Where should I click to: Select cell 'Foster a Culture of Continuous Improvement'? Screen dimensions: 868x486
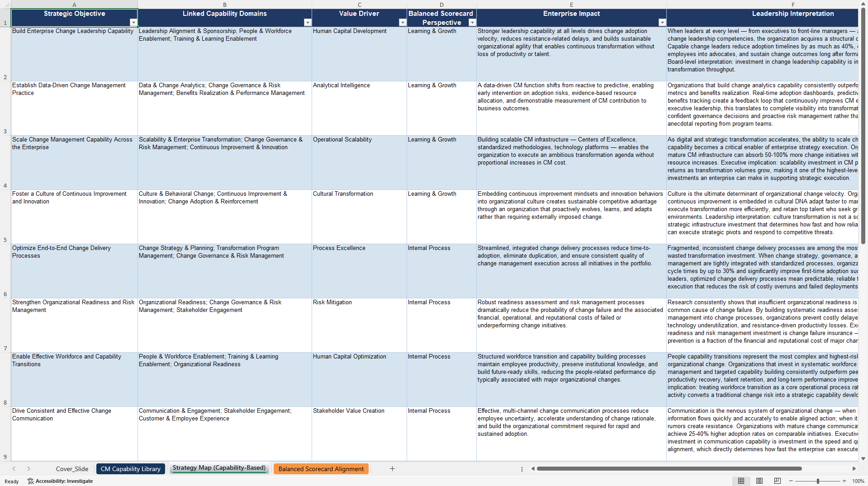74,217
